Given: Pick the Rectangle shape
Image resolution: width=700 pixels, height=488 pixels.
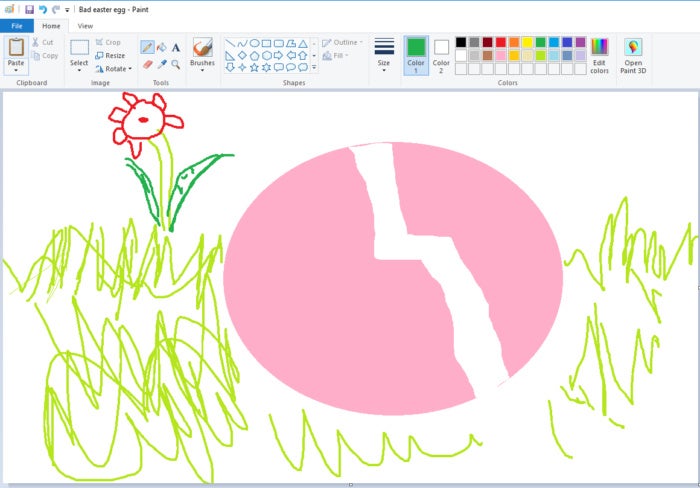Looking at the screenshot, I should click(267, 43).
